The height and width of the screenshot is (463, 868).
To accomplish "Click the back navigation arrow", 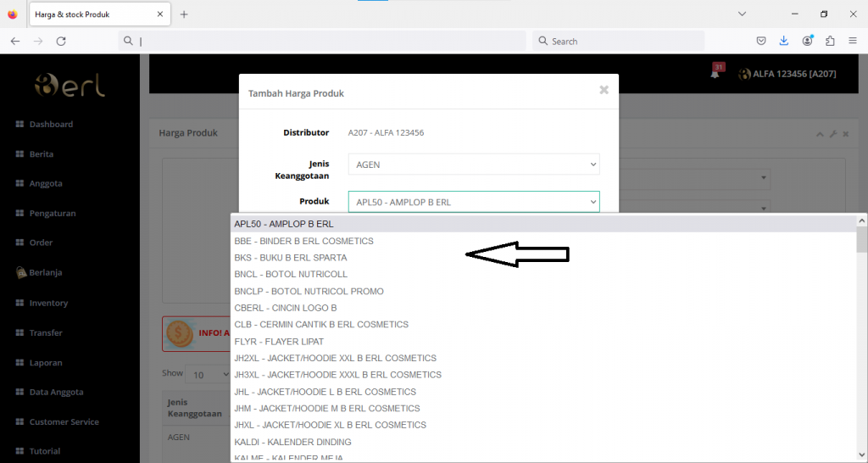I will point(15,41).
